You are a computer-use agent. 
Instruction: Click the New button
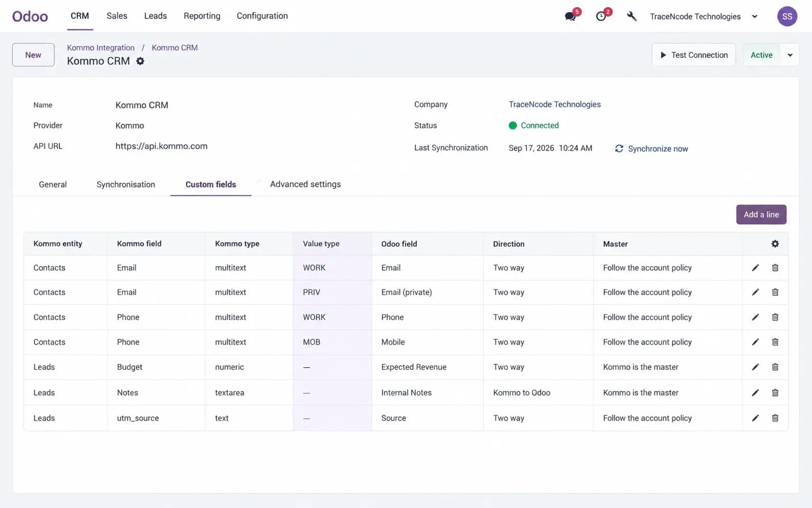(33, 55)
